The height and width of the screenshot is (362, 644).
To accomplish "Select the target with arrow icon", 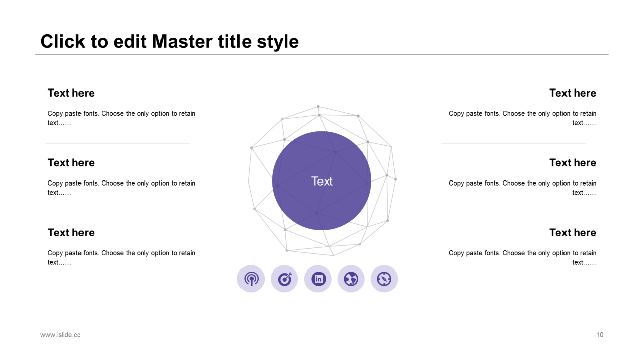I will pos(284,279).
